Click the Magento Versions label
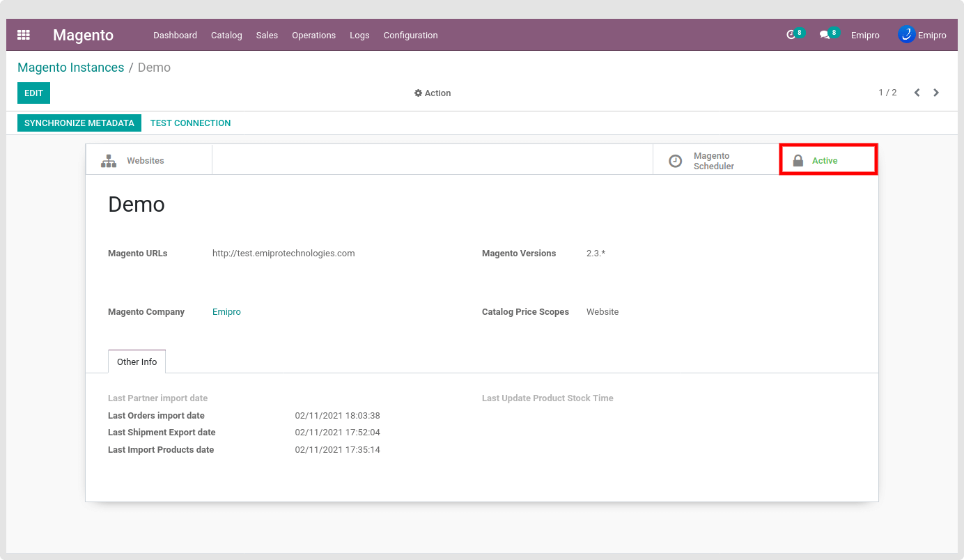The height and width of the screenshot is (560, 964). click(519, 254)
